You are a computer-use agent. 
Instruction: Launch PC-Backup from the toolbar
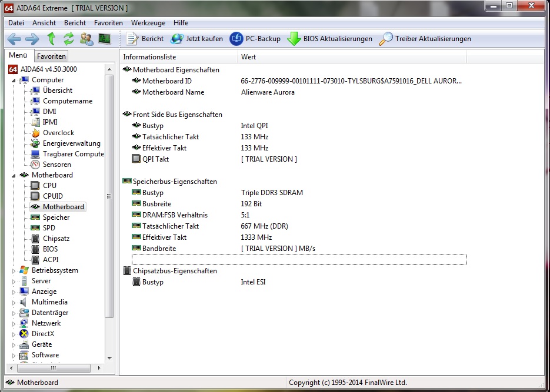tap(255, 39)
